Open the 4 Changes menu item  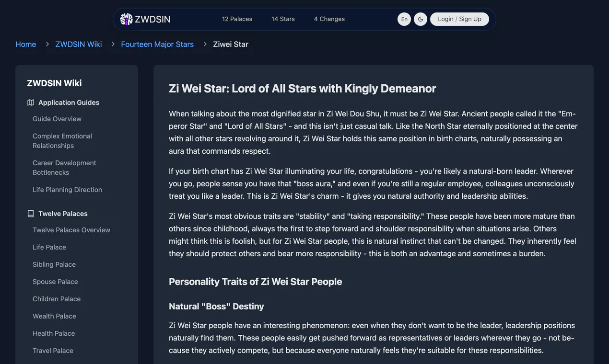pos(329,19)
